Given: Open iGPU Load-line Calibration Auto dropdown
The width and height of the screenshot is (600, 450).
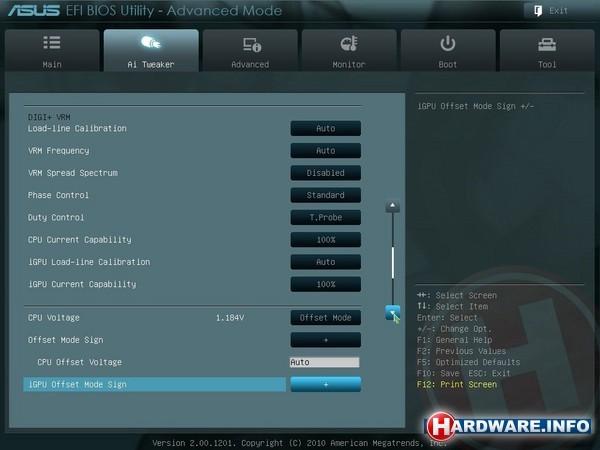Looking at the screenshot, I should 326,262.
